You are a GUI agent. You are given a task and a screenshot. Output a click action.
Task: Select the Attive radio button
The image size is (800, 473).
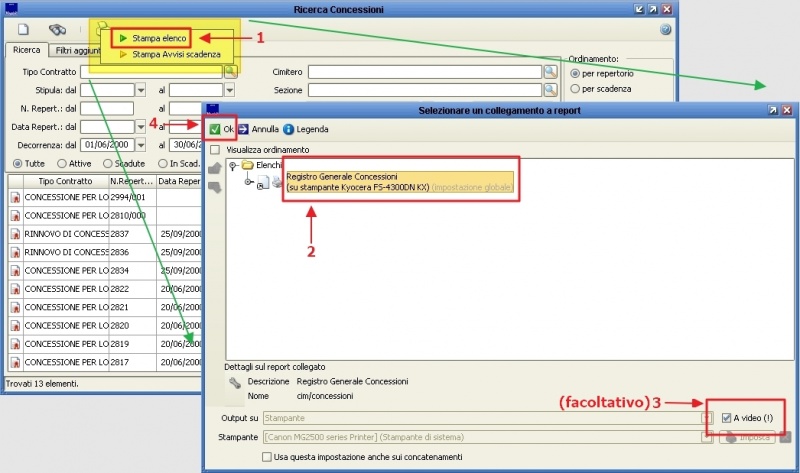point(62,164)
